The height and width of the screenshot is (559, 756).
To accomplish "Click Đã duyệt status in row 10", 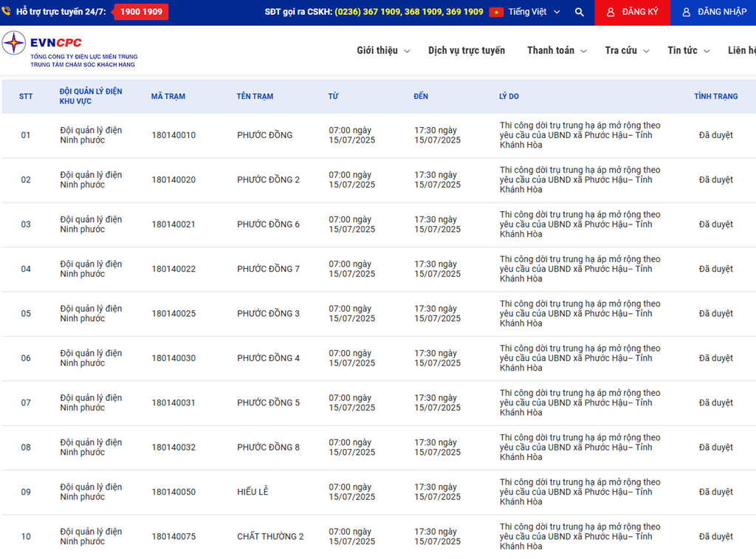I will (715, 536).
